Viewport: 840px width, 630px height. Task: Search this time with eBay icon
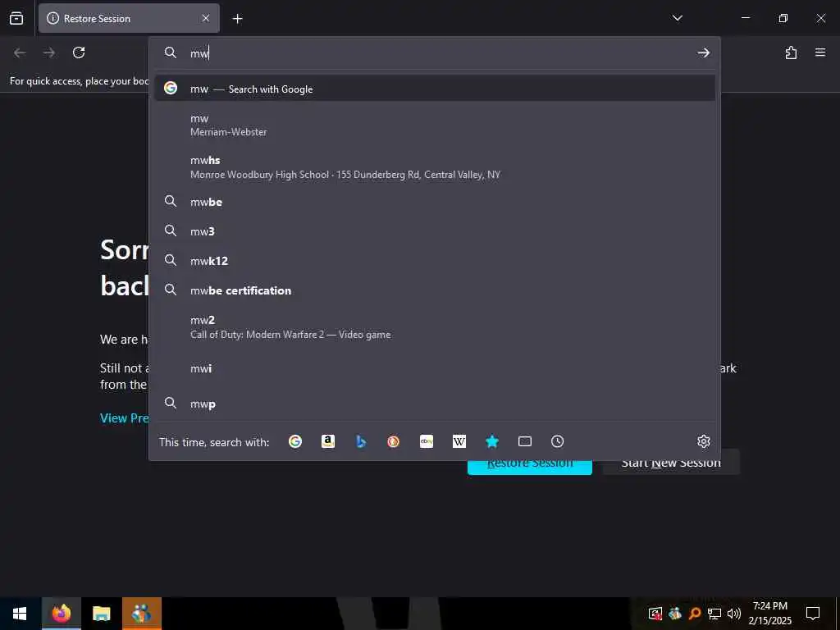point(427,441)
